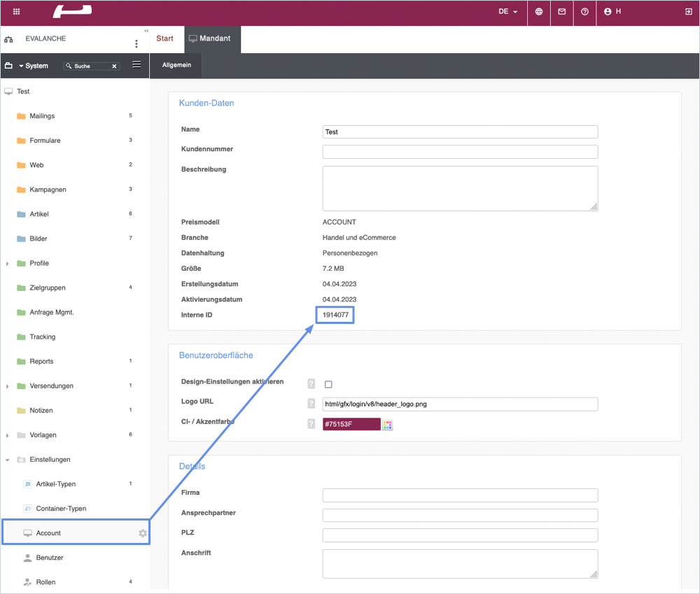Expand the Profile tree node

pyautogui.click(x=8, y=264)
